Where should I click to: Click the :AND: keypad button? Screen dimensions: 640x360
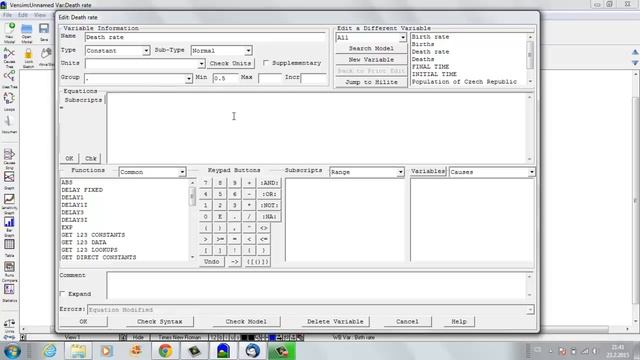269,183
